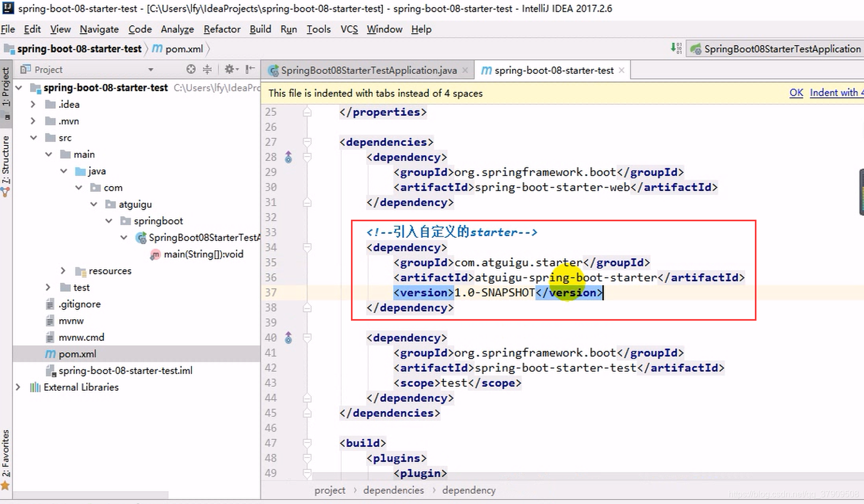Image resolution: width=864 pixels, height=504 pixels.
Task: Collapse the springboot package
Action: (x=109, y=221)
